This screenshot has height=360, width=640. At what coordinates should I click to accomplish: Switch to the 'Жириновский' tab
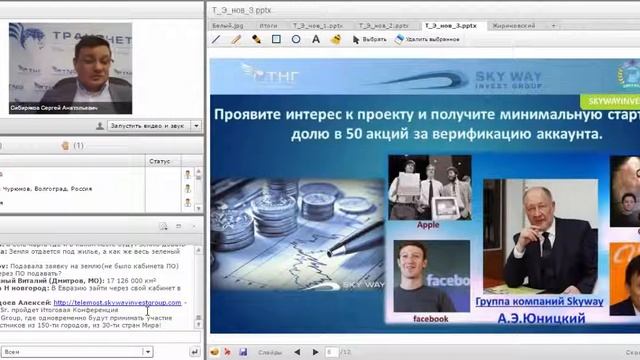[x=513, y=26]
